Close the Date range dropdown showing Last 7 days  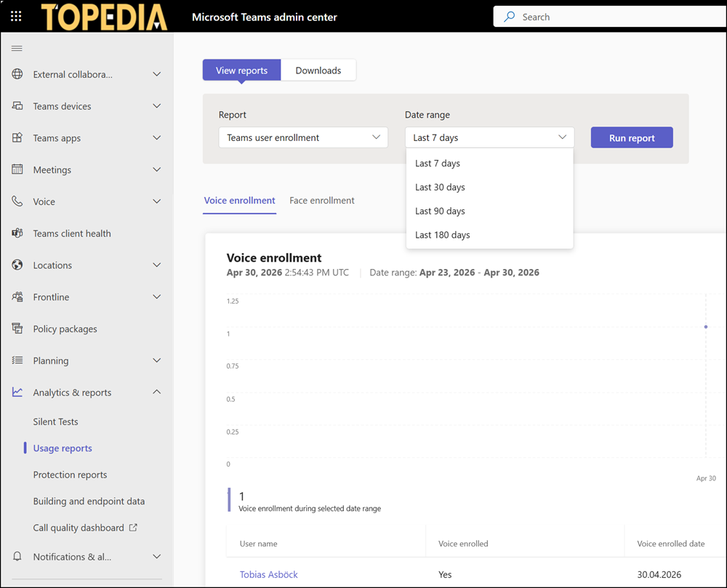(x=489, y=137)
